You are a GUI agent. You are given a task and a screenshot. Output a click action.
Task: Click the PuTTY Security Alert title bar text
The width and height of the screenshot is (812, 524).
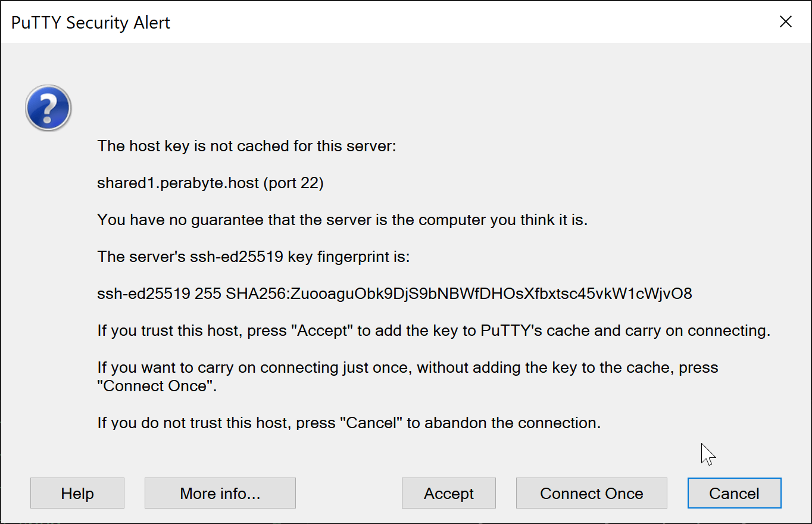[x=90, y=23]
